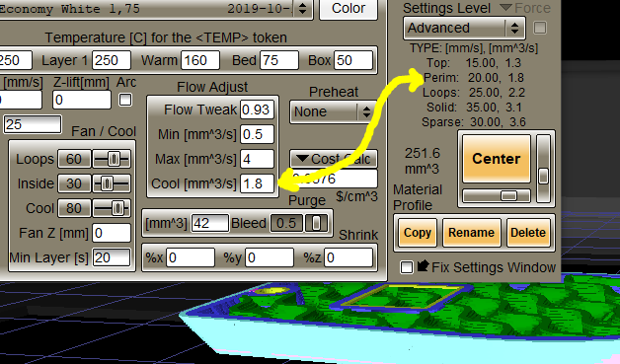Adjust the Loops fan speed slider
This screenshot has width=620, height=364.
tap(112, 159)
